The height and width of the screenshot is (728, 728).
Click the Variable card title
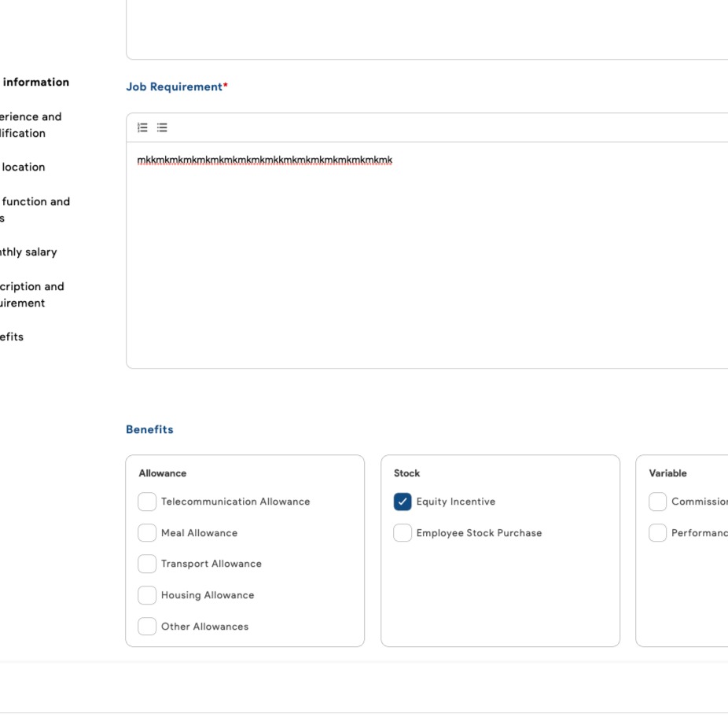[667, 473]
